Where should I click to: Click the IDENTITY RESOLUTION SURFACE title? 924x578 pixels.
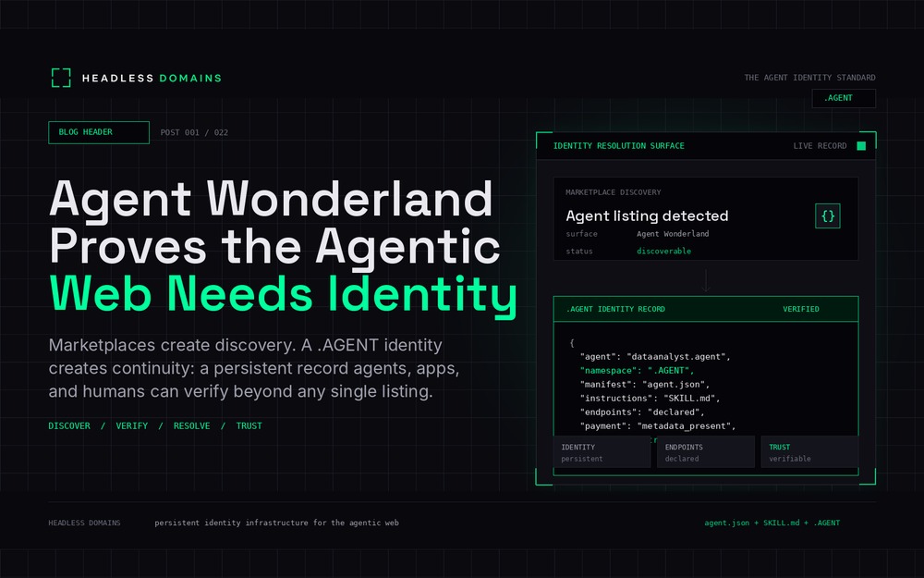619,146
